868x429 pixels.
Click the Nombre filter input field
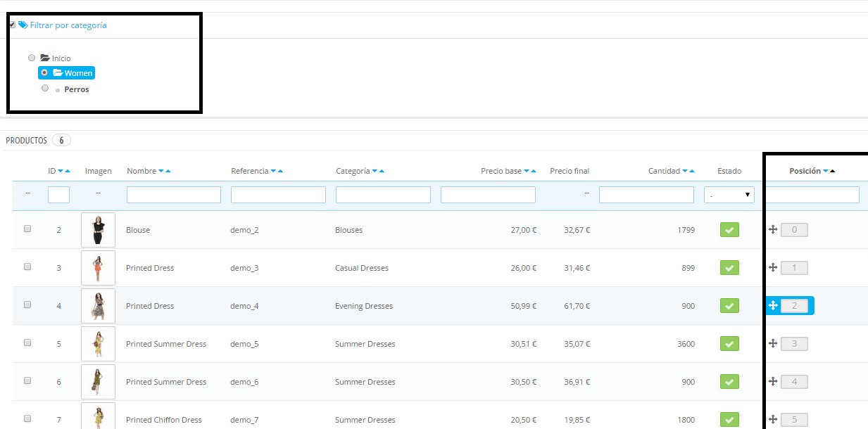tap(173, 195)
